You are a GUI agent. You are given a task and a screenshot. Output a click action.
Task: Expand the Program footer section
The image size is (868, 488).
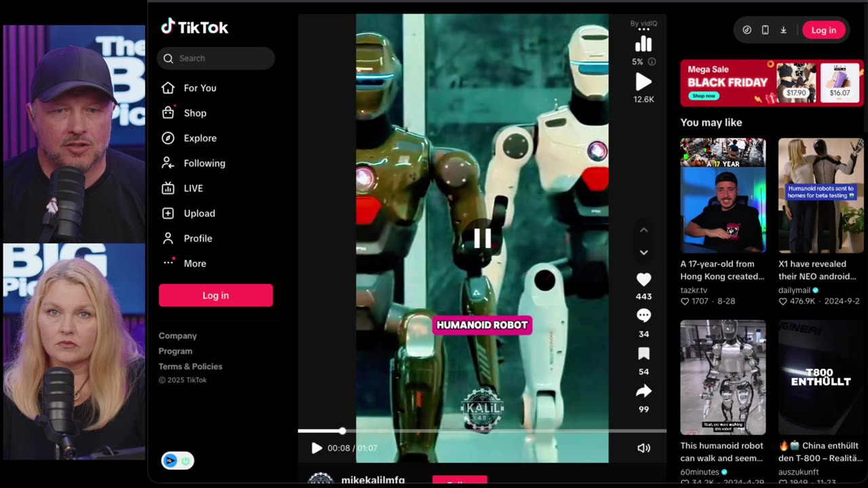tap(176, 351)
